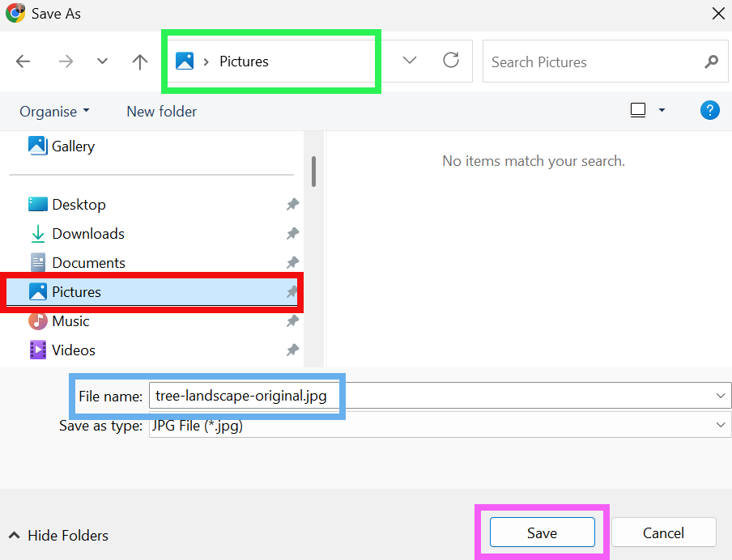Click the Chrome icon in the title bar

[15, 13]
